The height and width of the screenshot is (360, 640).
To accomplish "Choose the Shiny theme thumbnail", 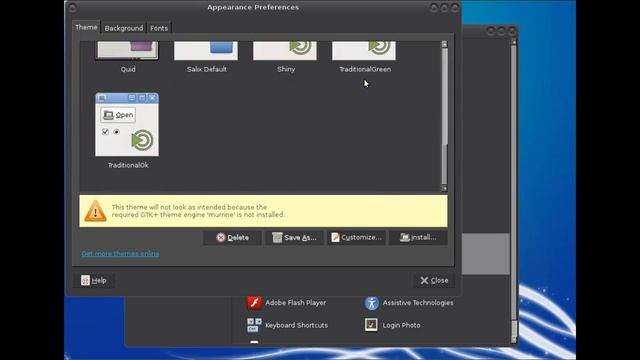I will click(x=285, y=50).
